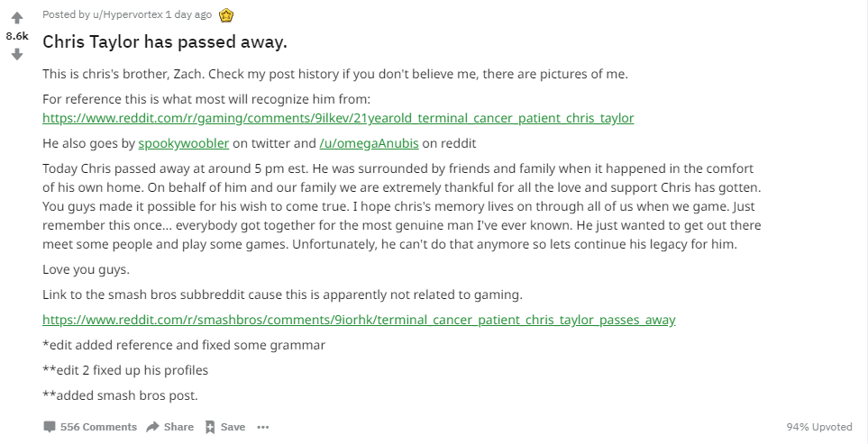
Task: Open the ellipsis more options menu
Action: 262,427
